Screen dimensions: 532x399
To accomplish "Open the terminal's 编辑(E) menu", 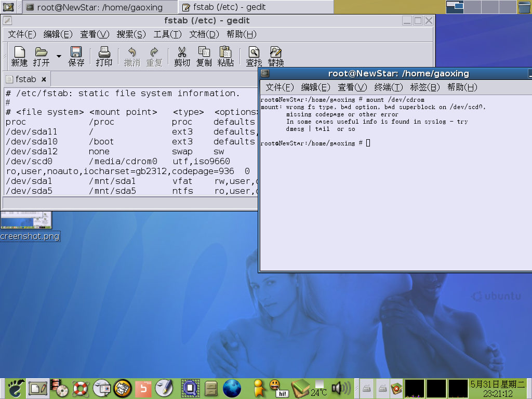I will [x=315, y=87].
